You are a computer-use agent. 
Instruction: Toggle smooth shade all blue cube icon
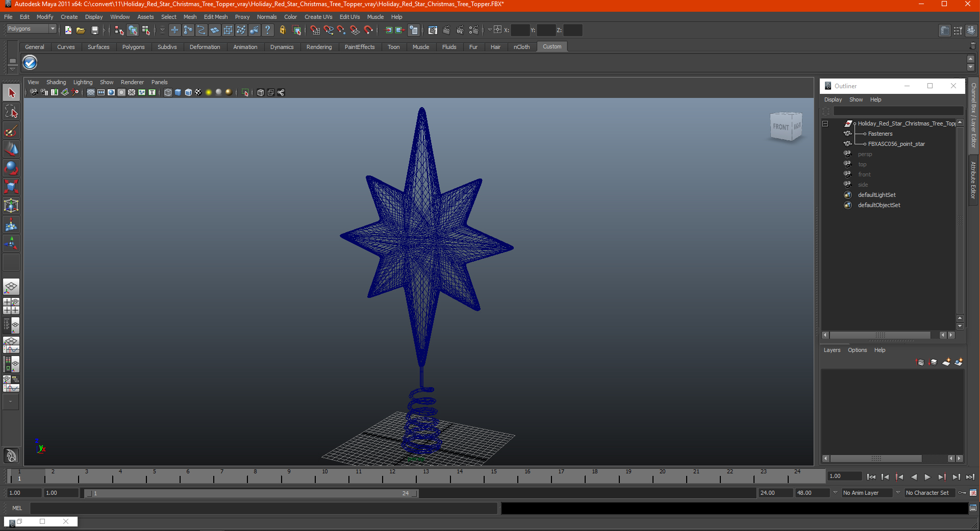pos(178,92)
